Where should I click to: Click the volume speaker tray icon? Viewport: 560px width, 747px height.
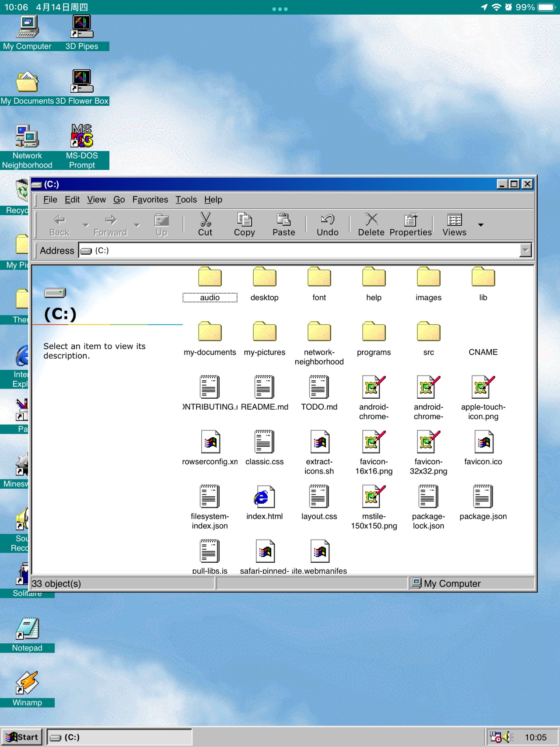pos(507,737)
